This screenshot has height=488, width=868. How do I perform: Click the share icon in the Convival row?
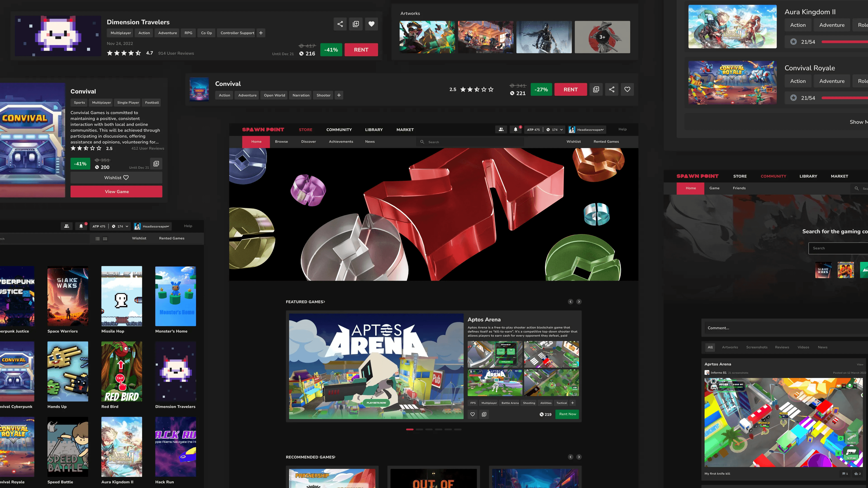click(x=612, y=89)
